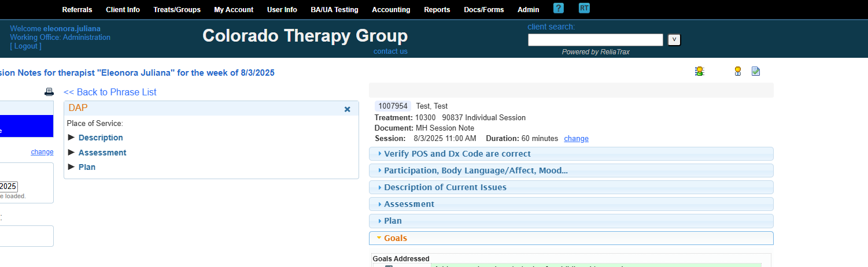Collapse the Goals section
868x267 pixels.
point(396,238)
